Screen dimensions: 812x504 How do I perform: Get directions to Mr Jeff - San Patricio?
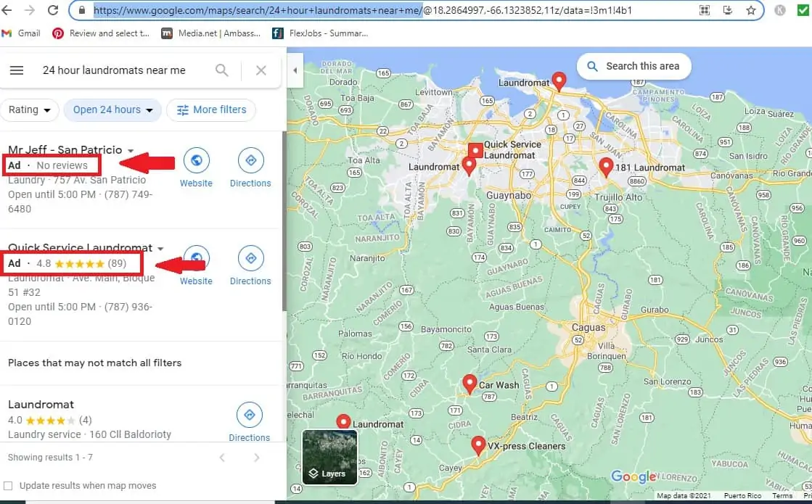point(250,168)
